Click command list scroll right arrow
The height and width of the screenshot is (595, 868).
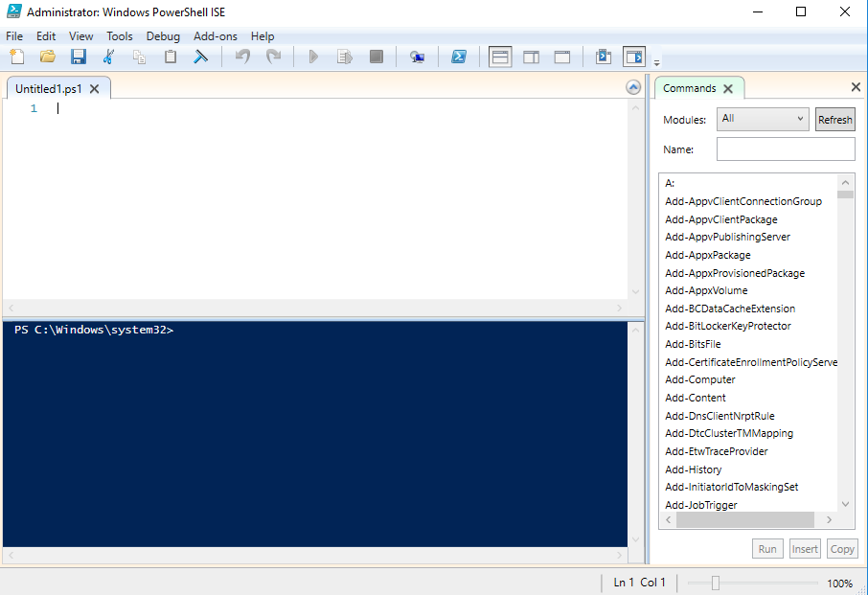[x=829, y=519]
